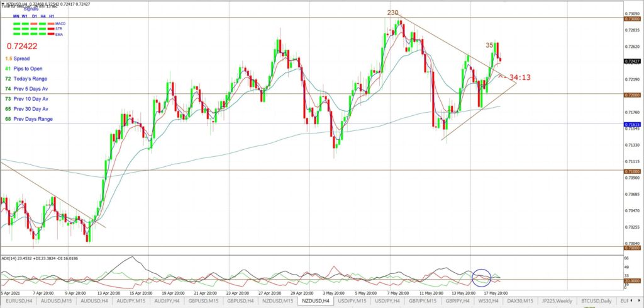Click the 20.0000 ADX level tag
Viewport: 644px width, 308px height.
633,280
